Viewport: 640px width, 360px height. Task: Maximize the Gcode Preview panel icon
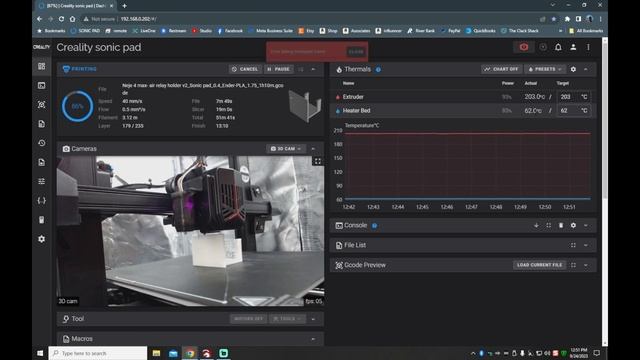coord(573,265)
